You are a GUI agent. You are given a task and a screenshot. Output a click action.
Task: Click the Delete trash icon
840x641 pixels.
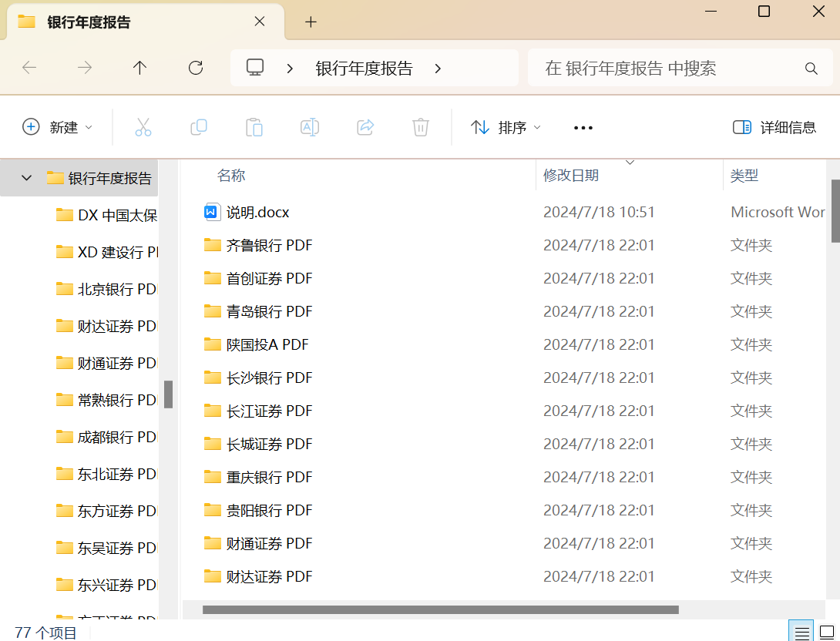click(x=421, y=127)
